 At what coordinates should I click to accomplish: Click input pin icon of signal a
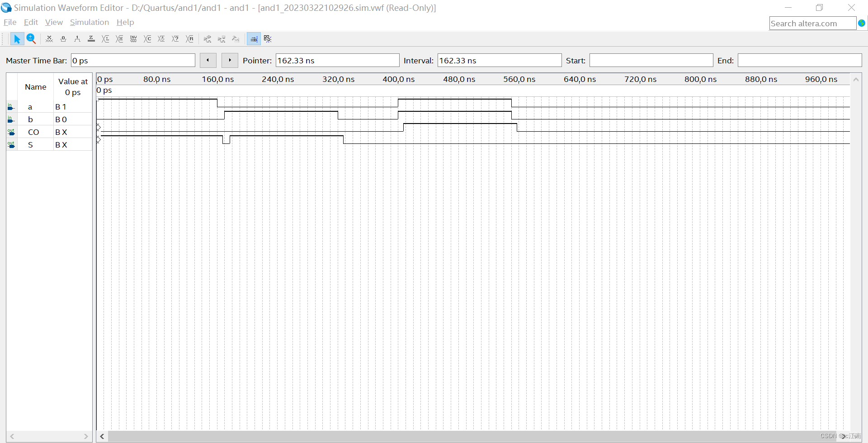[x=11, y=107]
